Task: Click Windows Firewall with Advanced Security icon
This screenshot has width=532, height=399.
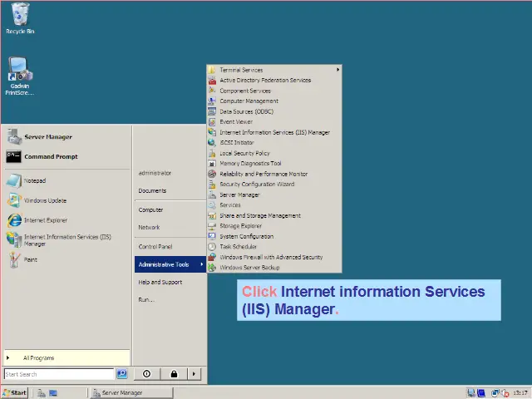Action: (x=212, y=257)
